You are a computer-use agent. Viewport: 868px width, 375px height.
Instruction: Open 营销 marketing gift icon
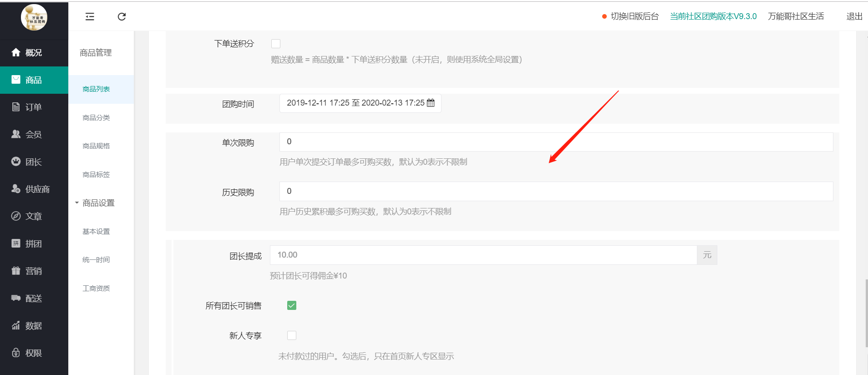coord(16,271)
